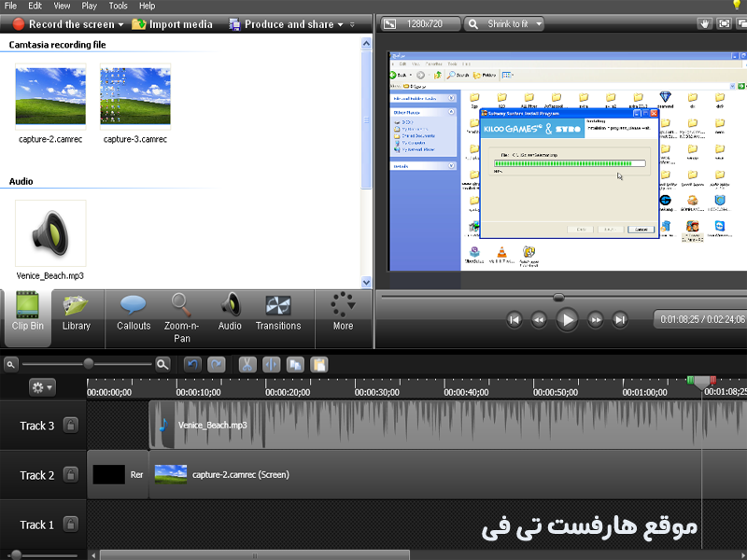The height and width of the screenshot is (560, 747).
Task: Open the View menu
Action: pyautogui.click(x=62, y=6)
